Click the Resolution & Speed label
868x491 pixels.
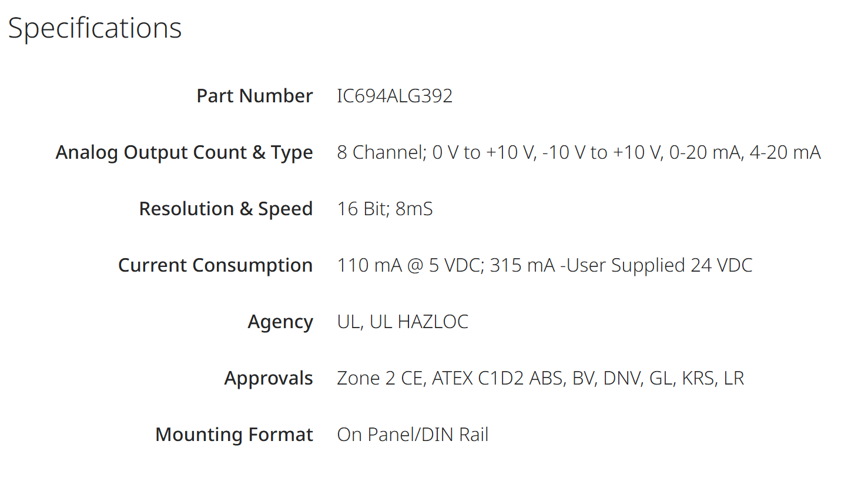click(226, 209)
